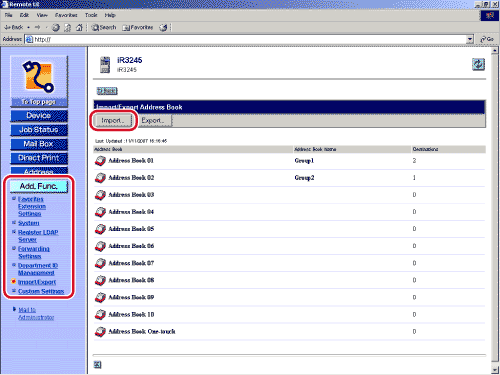Click the To Top page logo icon

tap(39, 77)
